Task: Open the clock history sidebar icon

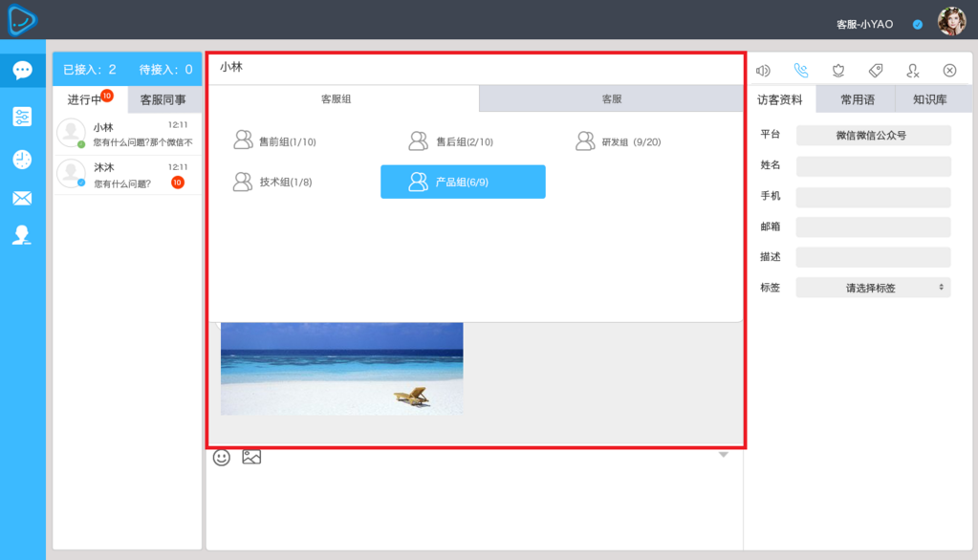Action: (22, 160)
